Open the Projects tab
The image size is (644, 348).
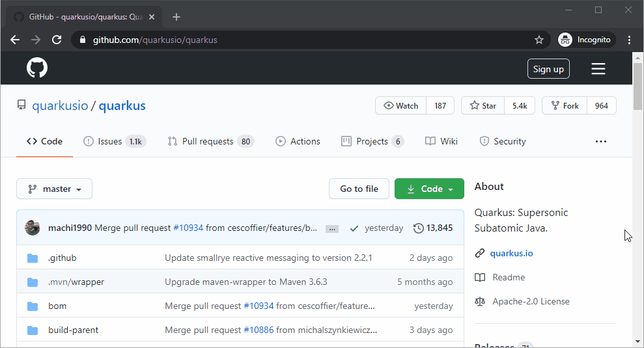pyautogui.click(x=372, y=142)
